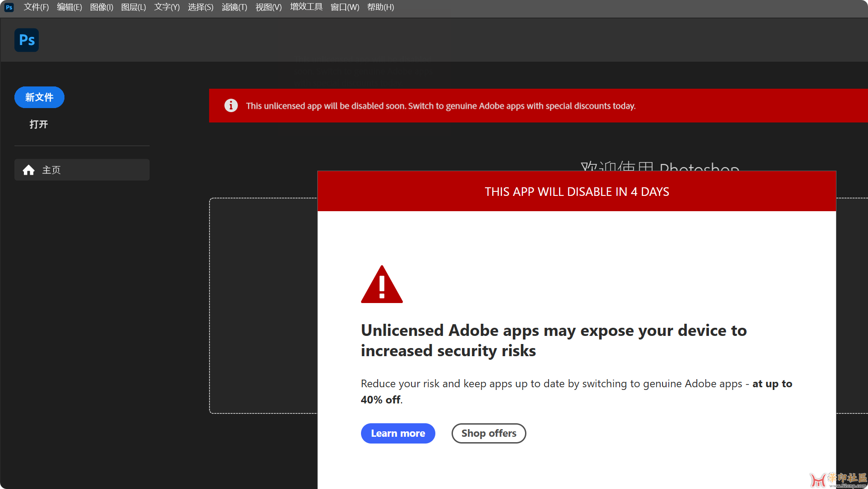Open the 编辑(E) menu
The height and width of the screenshot is (489, 868).
click(x=69, y=7)
